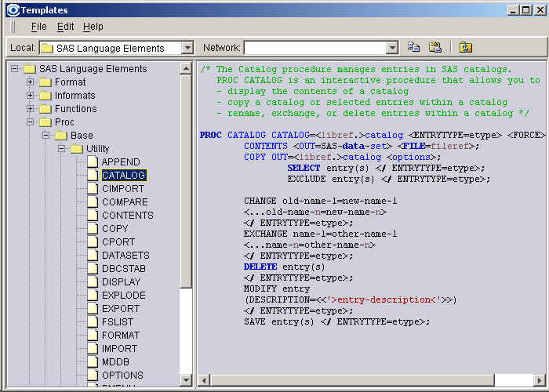
Task: Click the 'MODIFY entry' code line
Action: (277, 289)
